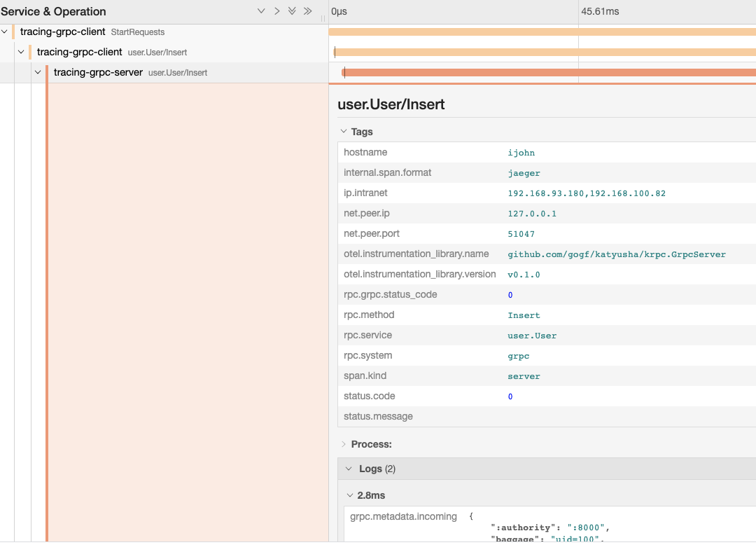Collapse the Tags section
Image resolution: width=756 pixels, height=545 pixels.
344,132
